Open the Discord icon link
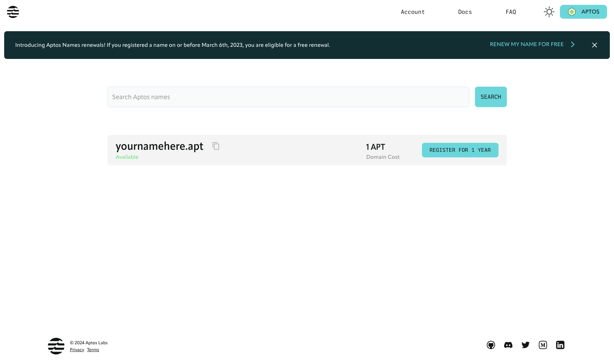The image size is (614, 364). click(508, 345)
